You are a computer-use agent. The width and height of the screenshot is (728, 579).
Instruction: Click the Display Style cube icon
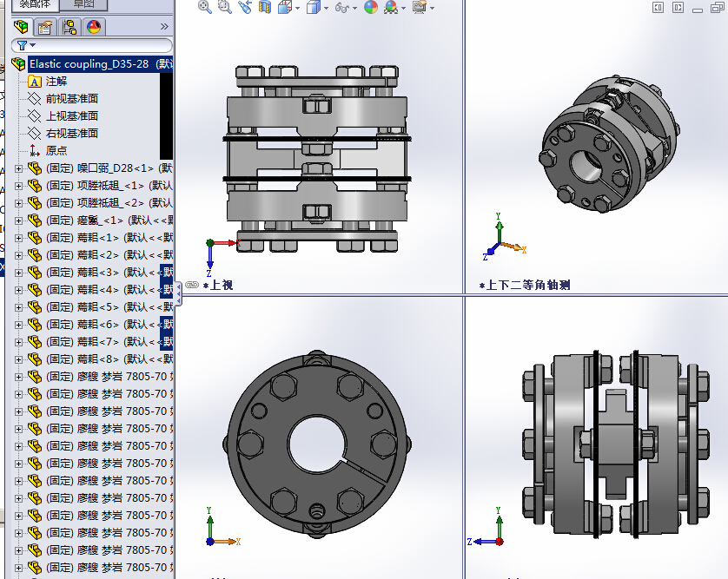pyautogui.click(x=314, y=6)
